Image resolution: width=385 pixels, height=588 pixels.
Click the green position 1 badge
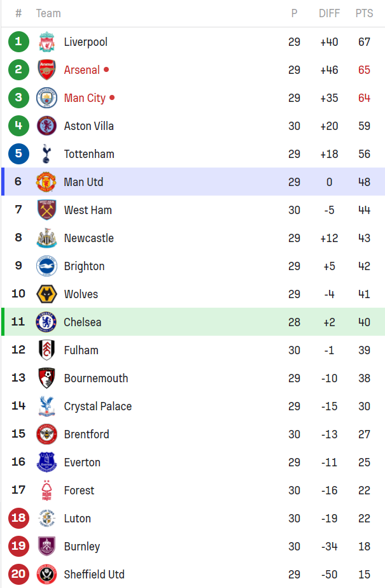(x=18, y=42)
